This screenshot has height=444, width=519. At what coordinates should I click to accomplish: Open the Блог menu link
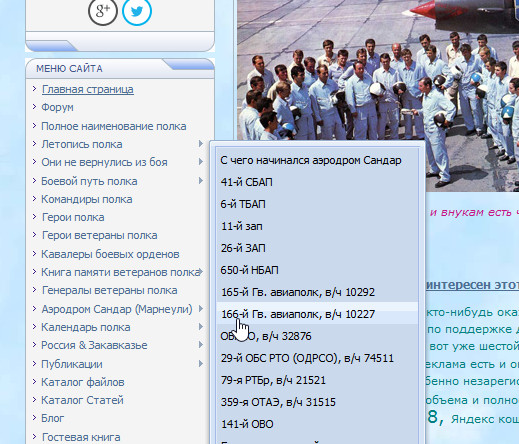point(52,418)
